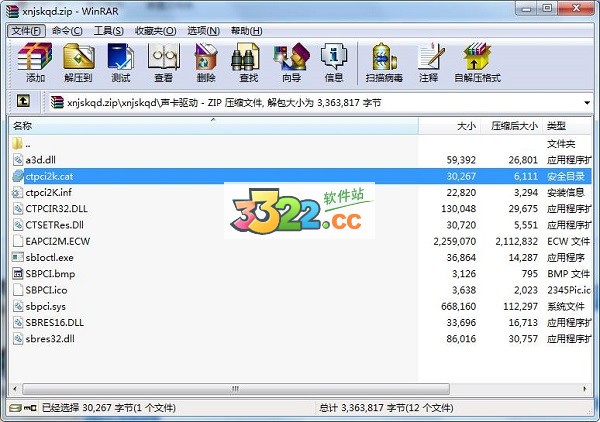Click the type cell 安装信息
This screenshot has width=600, height=422.
(566, 192)
